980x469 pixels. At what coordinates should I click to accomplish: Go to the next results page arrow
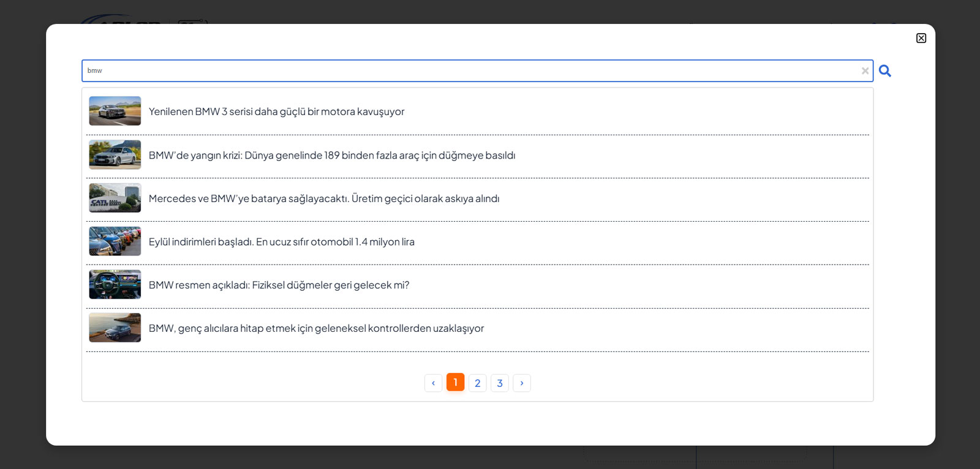point(522,383)
